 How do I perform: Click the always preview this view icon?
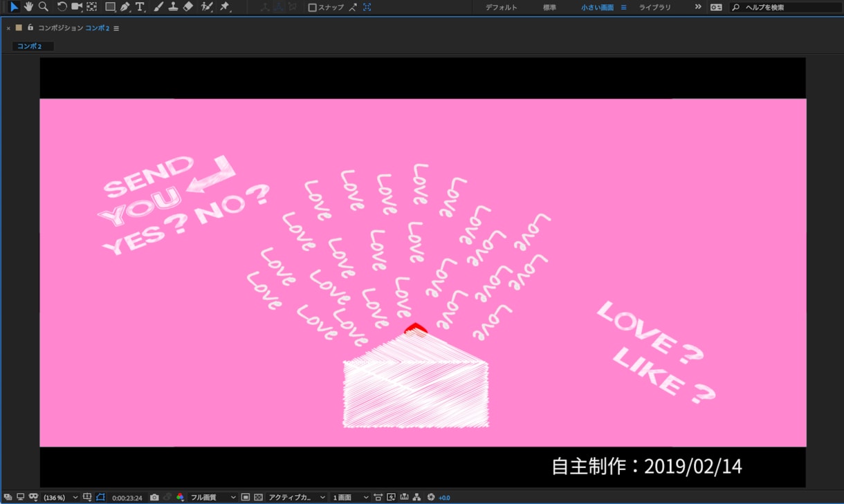point(7,497)
